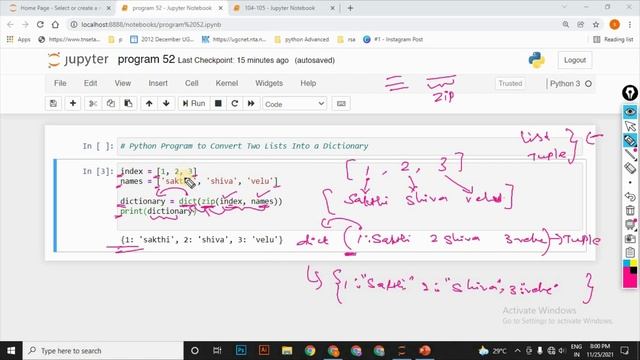This screenshot has height=360, width=640.
Task: Select the cursor pointer annotation tool
Action: (630, 126)
